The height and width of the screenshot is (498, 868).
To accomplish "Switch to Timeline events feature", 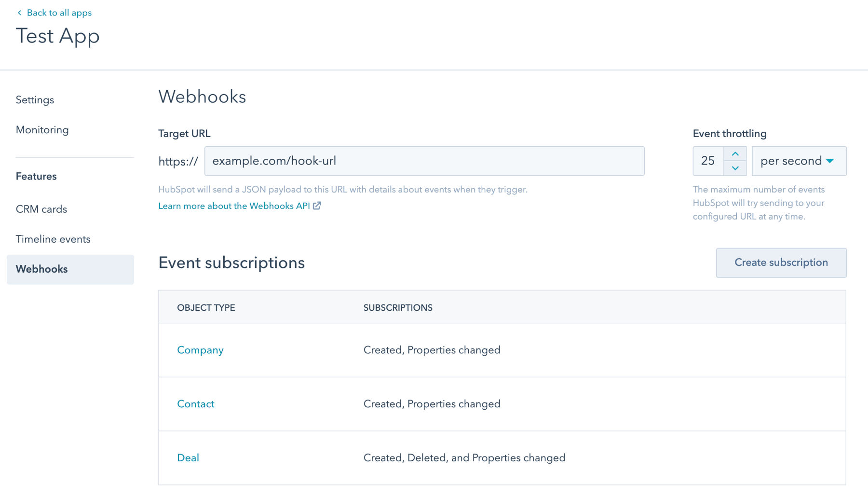I will click(53, 239).
